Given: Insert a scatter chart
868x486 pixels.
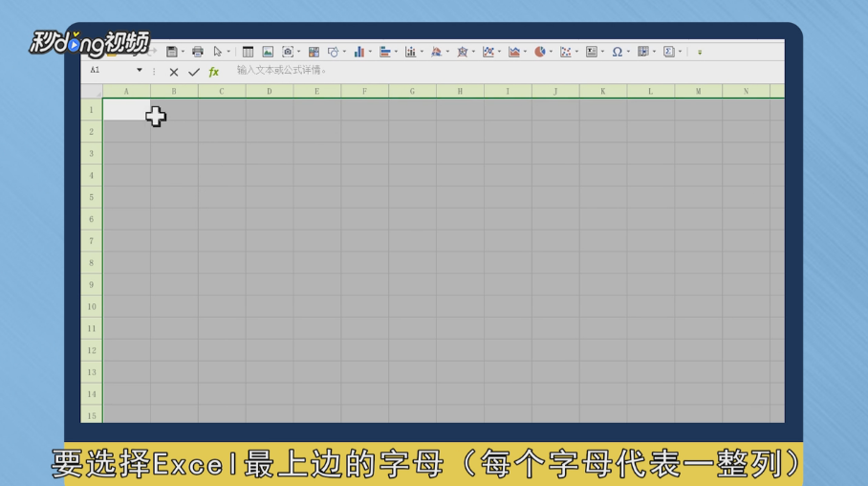Looking at the screenshot, I should point(565,52).
